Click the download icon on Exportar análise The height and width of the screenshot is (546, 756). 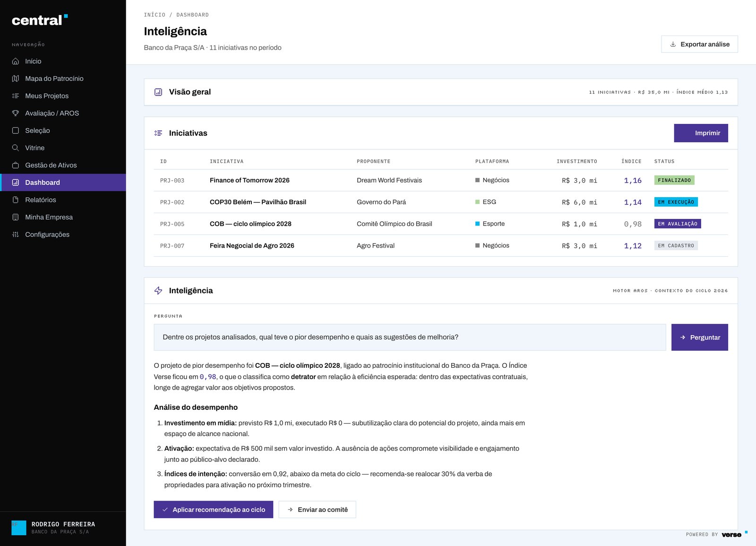point(673,44)
